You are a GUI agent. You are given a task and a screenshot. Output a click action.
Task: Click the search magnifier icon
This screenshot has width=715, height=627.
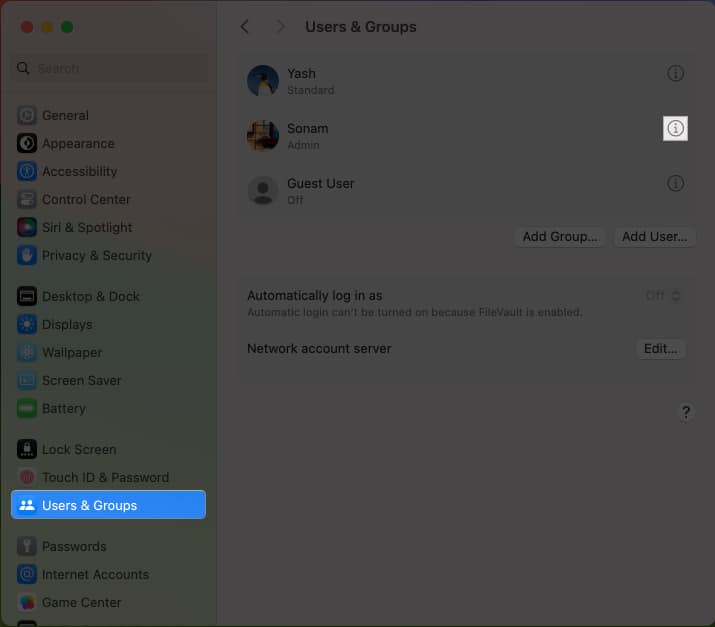(x=23, y=68)
